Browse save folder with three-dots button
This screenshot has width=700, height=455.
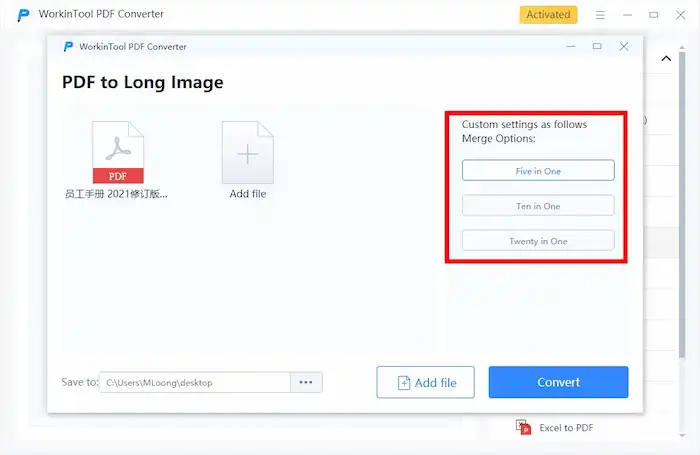[306, 382]
